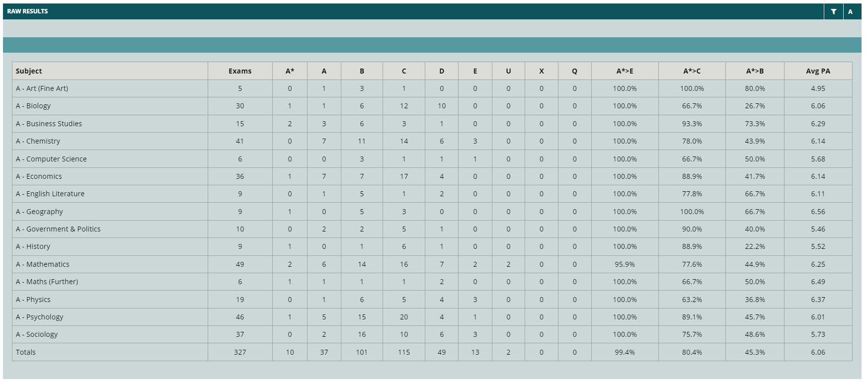
Task: Click the 'A' icon in the header bar
Action: pos(851,11)
